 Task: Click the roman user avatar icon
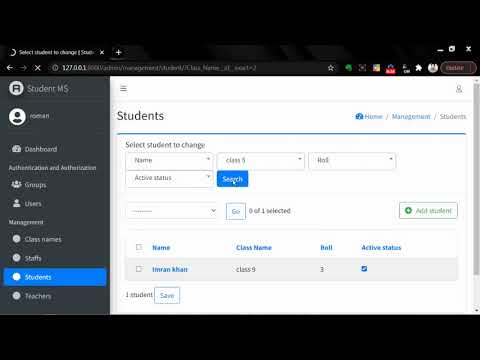coord(17,116)
